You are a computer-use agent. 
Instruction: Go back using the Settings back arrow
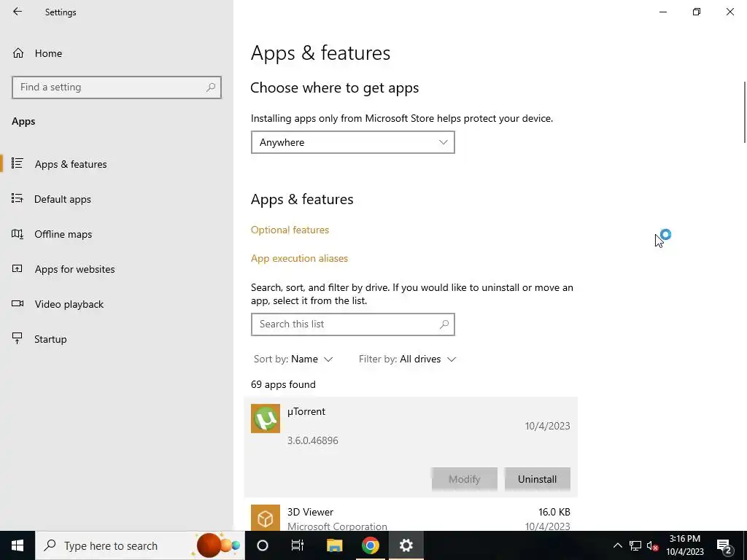tap(18, 12)
